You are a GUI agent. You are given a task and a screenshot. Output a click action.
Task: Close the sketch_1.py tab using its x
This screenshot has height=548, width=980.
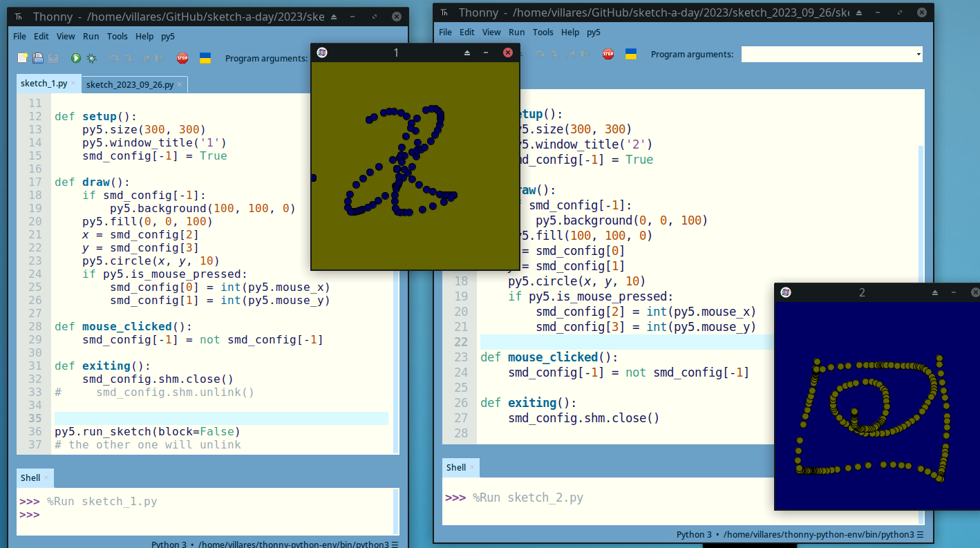click(x=74, y=84)
